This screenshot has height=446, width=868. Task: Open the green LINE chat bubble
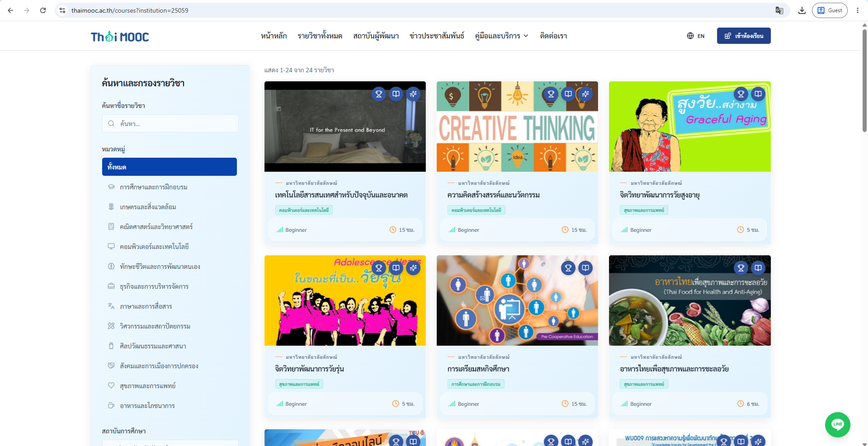point(838,424)
